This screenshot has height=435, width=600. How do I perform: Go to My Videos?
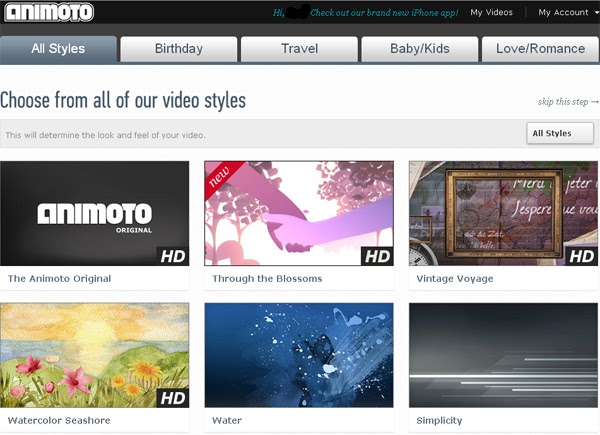point(491,12)
